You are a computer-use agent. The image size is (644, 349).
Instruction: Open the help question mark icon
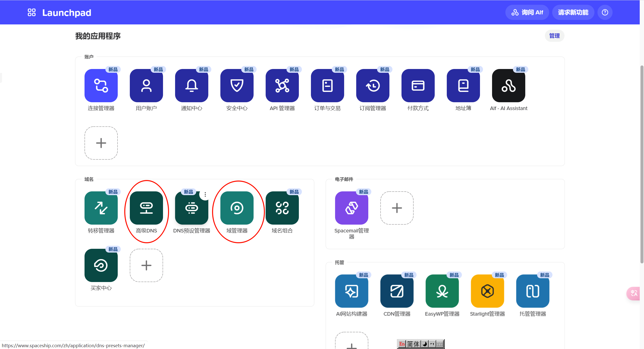point(605,12)
